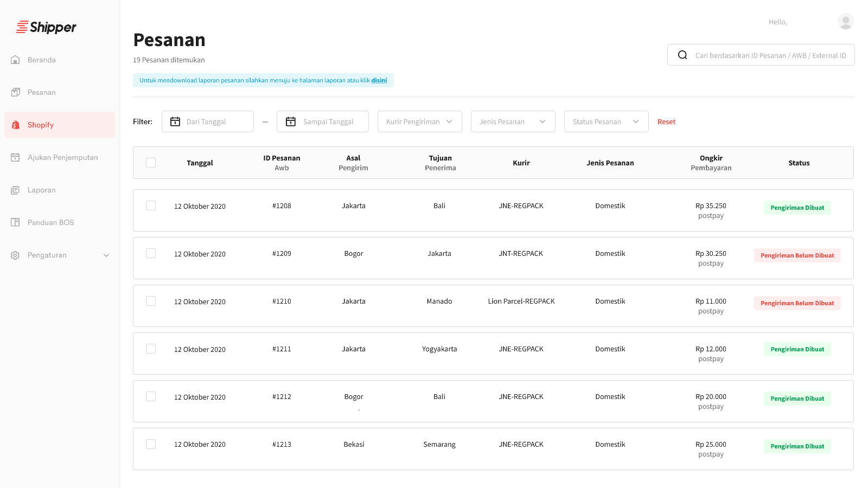
Task: Toggle the select-all checkbox in table header
Action: pos(151,163)
